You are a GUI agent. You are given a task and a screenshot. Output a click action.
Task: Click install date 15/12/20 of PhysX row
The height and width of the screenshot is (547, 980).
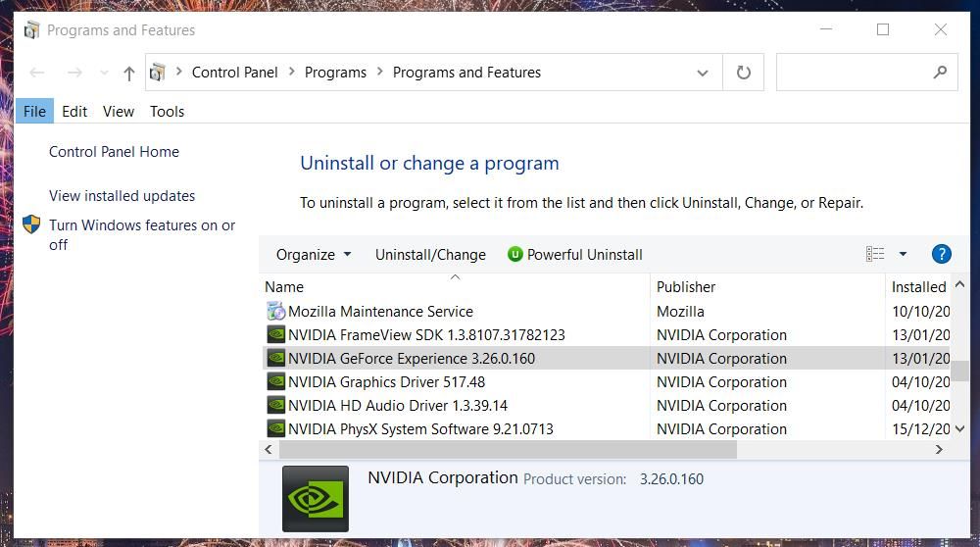pyautogui.click(x=920, y=429)
